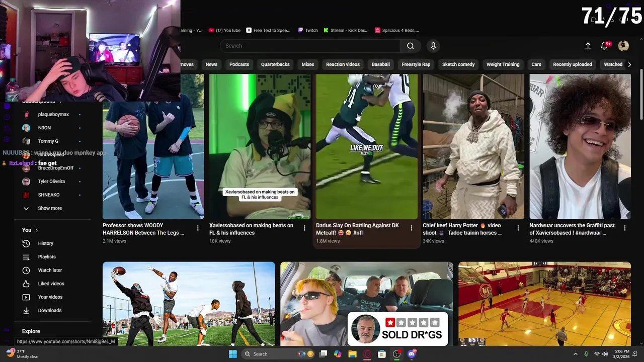Click N3ON channel avatar in subscriptions
The height and width of the screenshot is (362, 644).
pos(26,128)
